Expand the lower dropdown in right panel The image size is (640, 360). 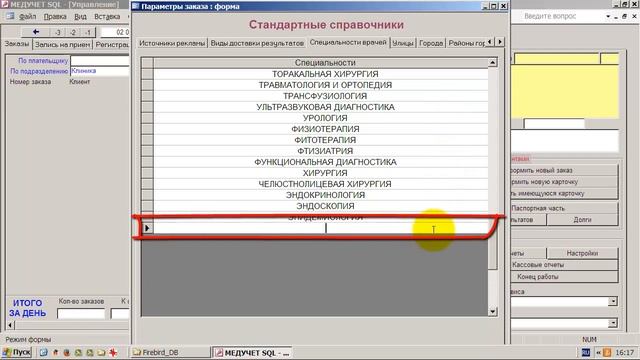click(613, 323)
